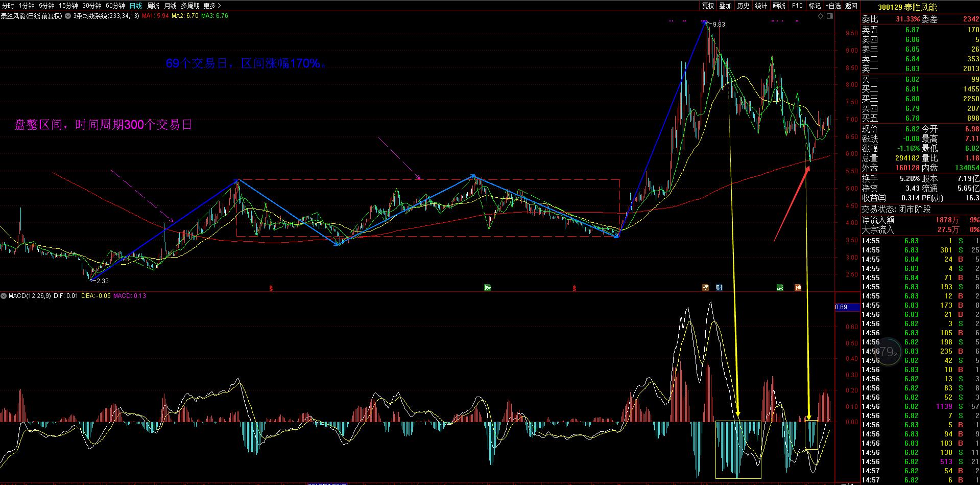Click the 9.83 high price label

click(719, 25)
